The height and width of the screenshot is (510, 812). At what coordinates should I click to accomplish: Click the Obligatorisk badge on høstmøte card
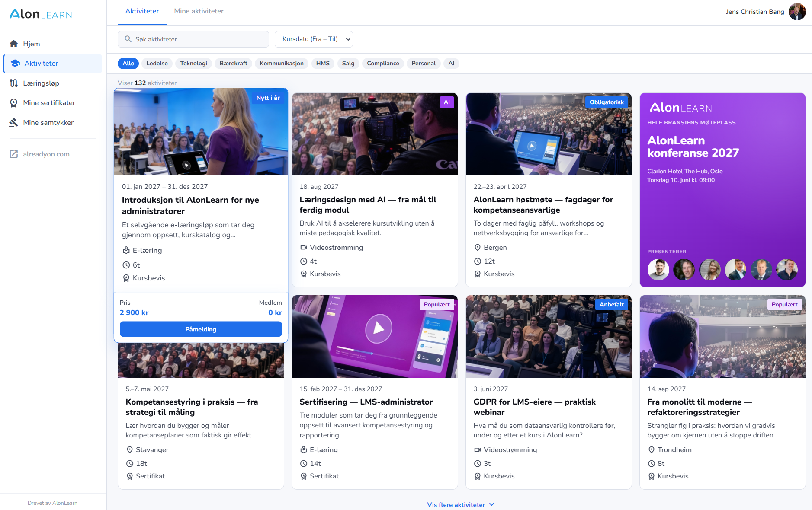click(607, 102)
